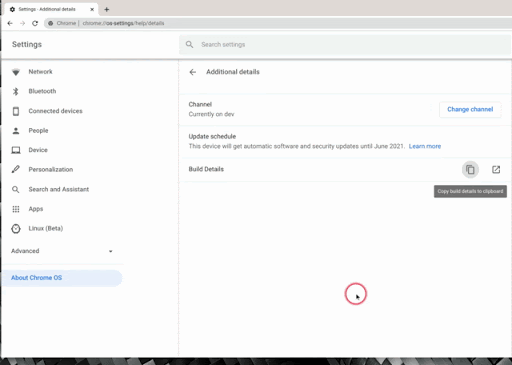Click the People person icon
This screenshot has width=512, height=365.
(16, 131)
